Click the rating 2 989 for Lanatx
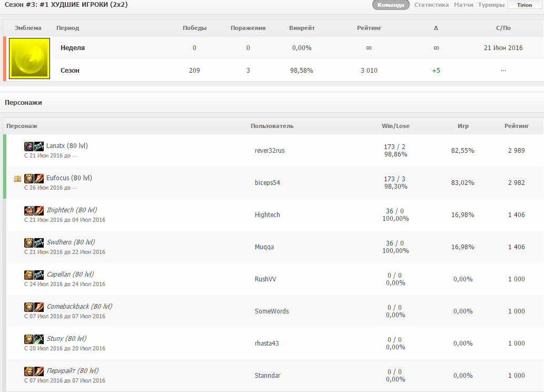544x392 pixels. pyautogui.click(x=516, y=150)
